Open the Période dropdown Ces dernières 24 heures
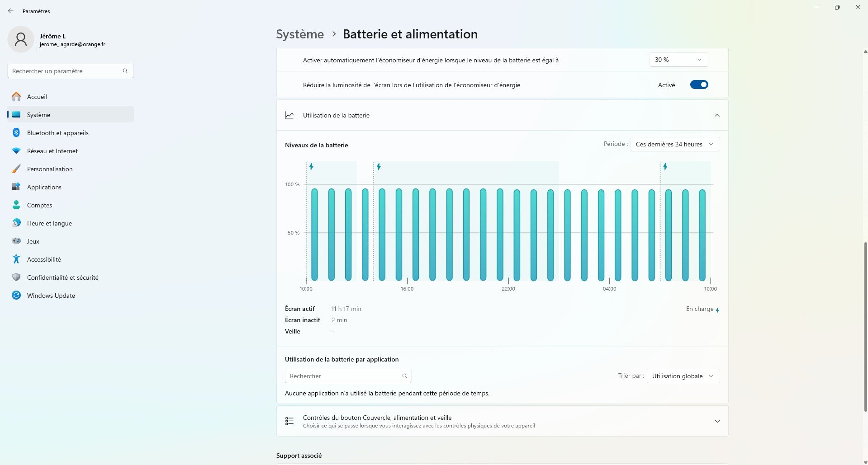 (x=674, y=144)
